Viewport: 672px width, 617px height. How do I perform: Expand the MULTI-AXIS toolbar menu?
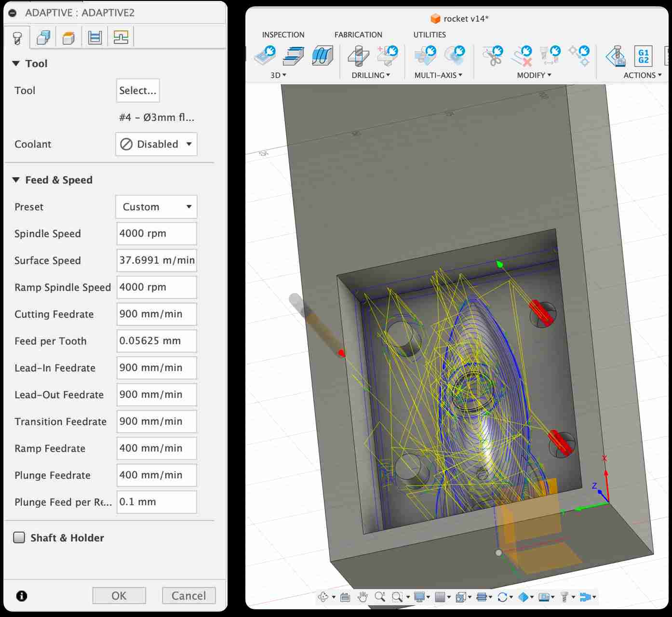pos(438,75)
